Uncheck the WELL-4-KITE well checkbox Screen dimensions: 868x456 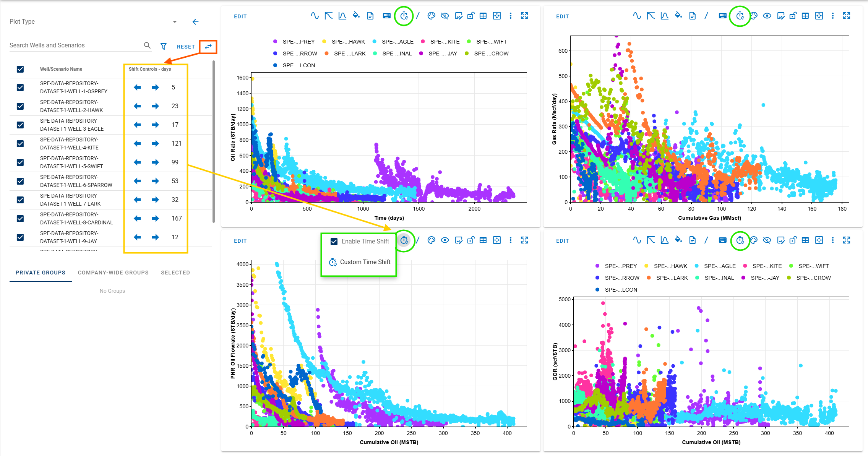(x=20, y=144)
